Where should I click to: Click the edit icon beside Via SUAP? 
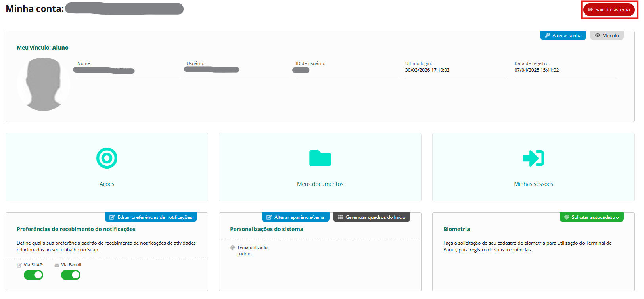click(19, 265)
